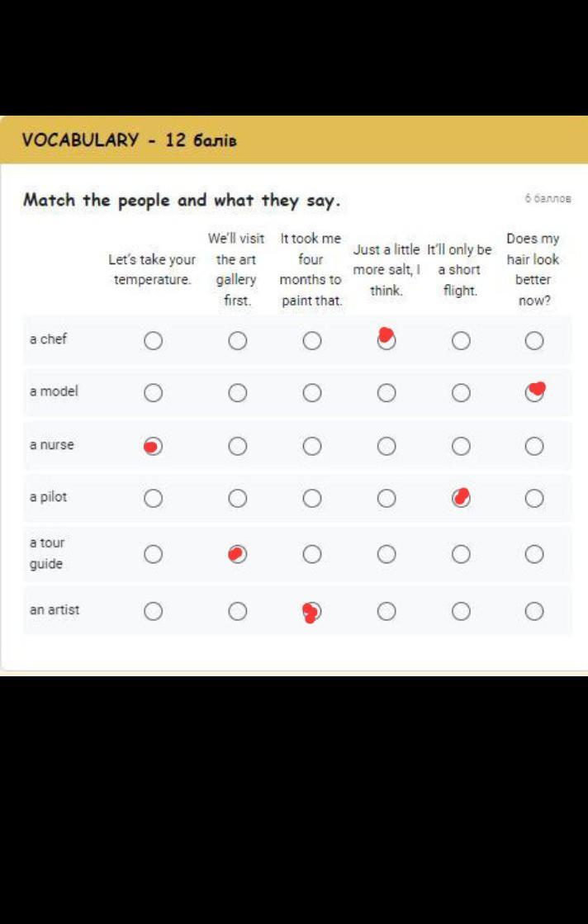Pick tour guide row 'It'll only be a short flight' radio

[461, 554]
